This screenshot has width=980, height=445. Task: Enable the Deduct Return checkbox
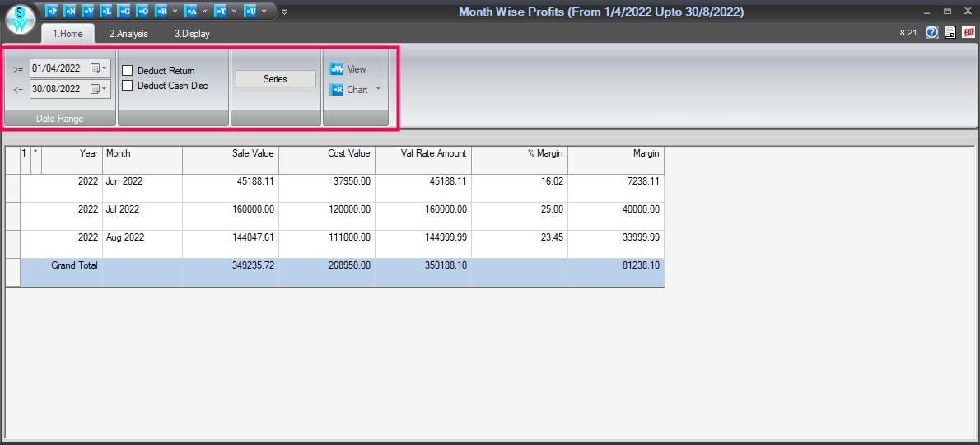128,71
